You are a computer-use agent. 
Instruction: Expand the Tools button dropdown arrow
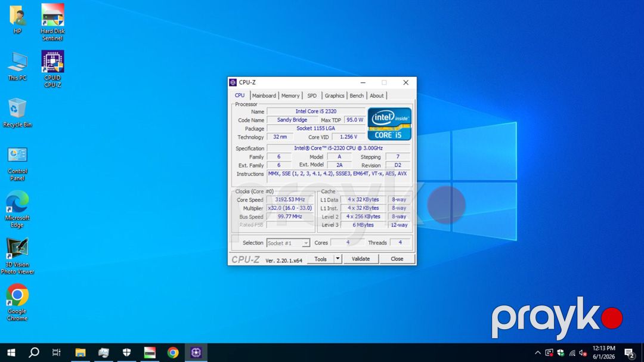click(x=338, y=259)
